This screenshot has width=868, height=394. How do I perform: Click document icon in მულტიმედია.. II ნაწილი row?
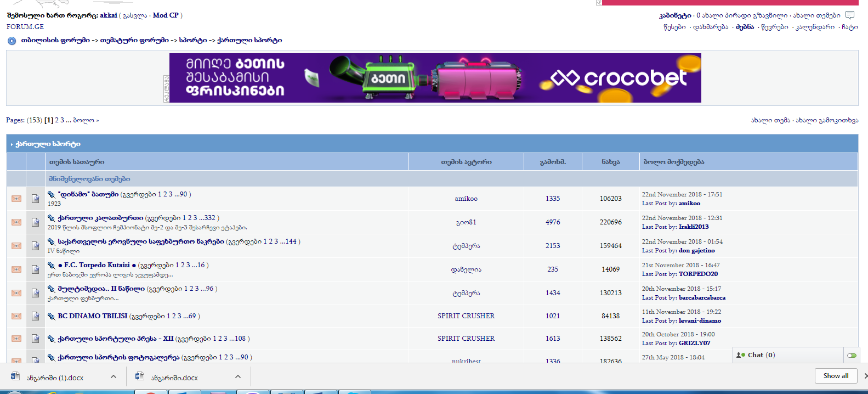(x=36, y=293)
